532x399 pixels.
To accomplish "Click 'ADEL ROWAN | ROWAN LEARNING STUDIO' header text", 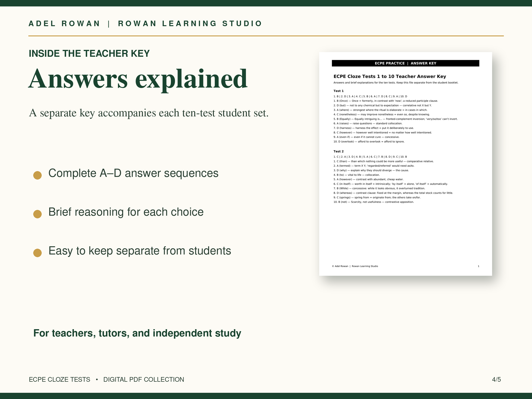I will (x=145, y=23).
